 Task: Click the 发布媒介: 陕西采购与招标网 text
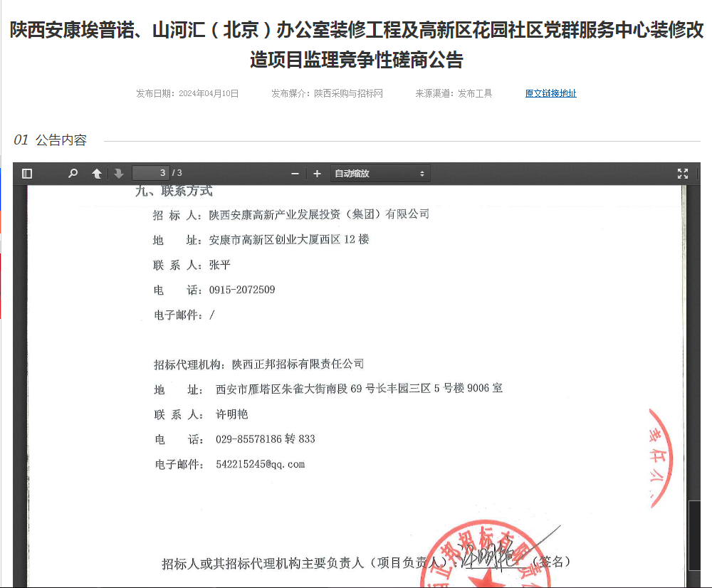point(327,93)
